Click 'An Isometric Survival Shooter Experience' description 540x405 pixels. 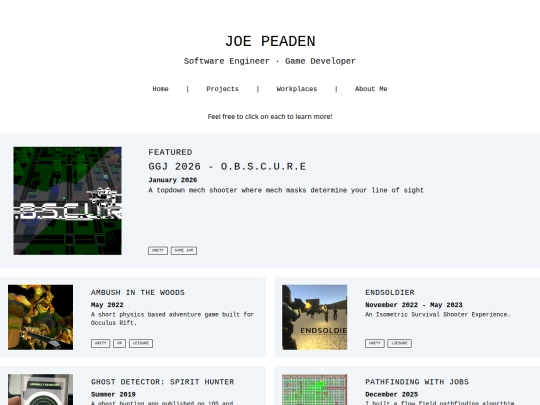(437, 314)
